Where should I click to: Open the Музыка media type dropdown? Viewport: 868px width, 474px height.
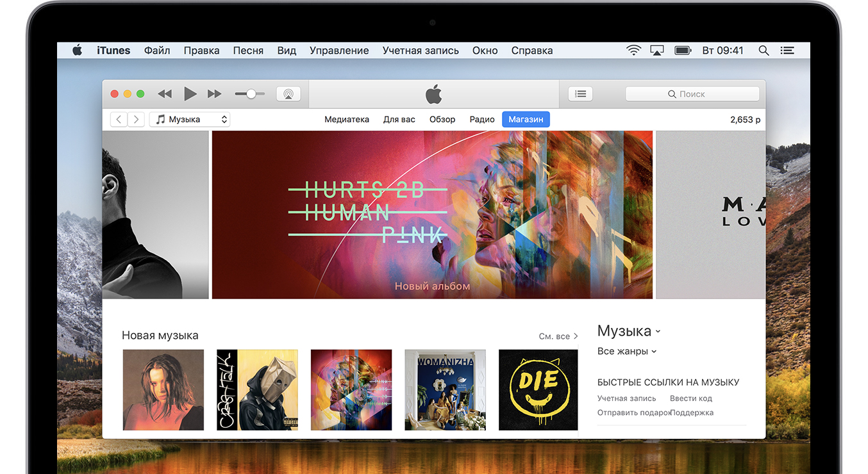point(190,119)
